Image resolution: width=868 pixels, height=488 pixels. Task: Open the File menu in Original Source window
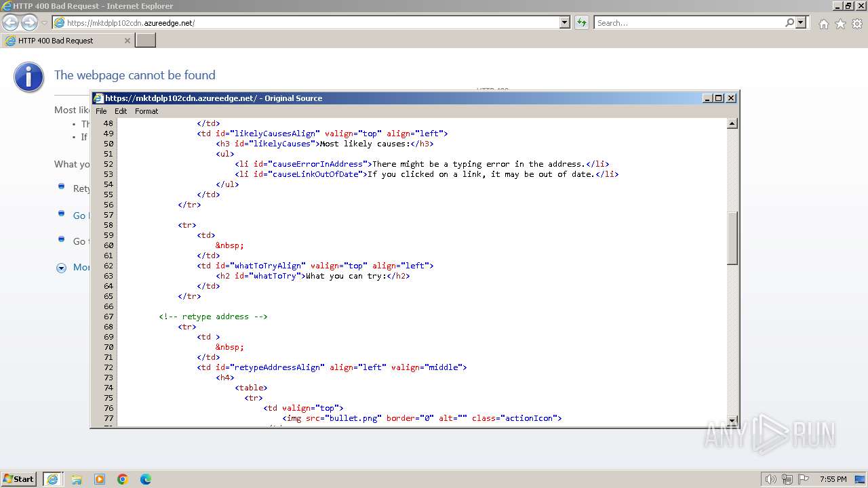click(x=101, y=111)
